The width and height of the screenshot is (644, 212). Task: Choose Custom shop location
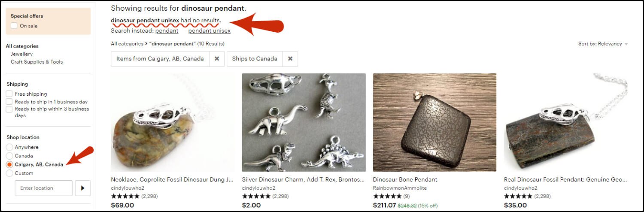click(x=9, y=173)
